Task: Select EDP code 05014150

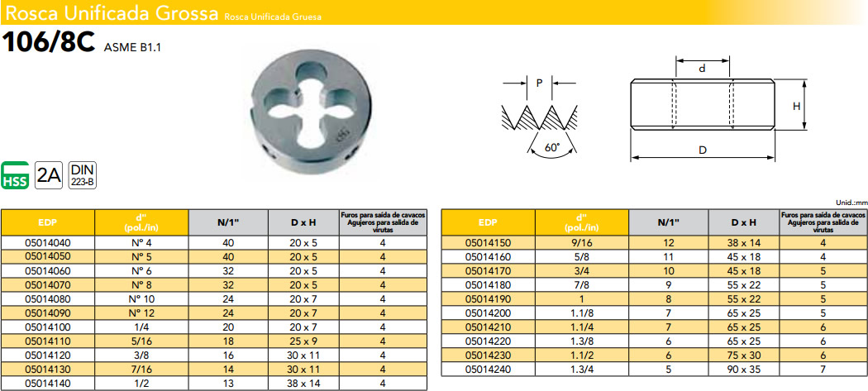Action: [x=489, y=243]
